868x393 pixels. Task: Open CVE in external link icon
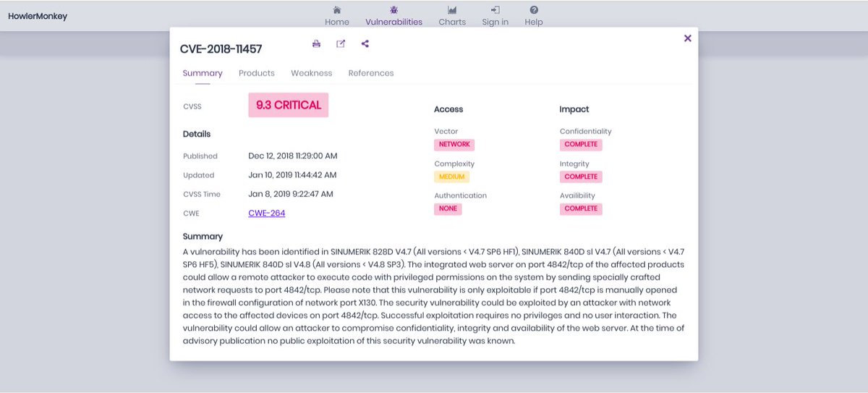coord(341,43)
